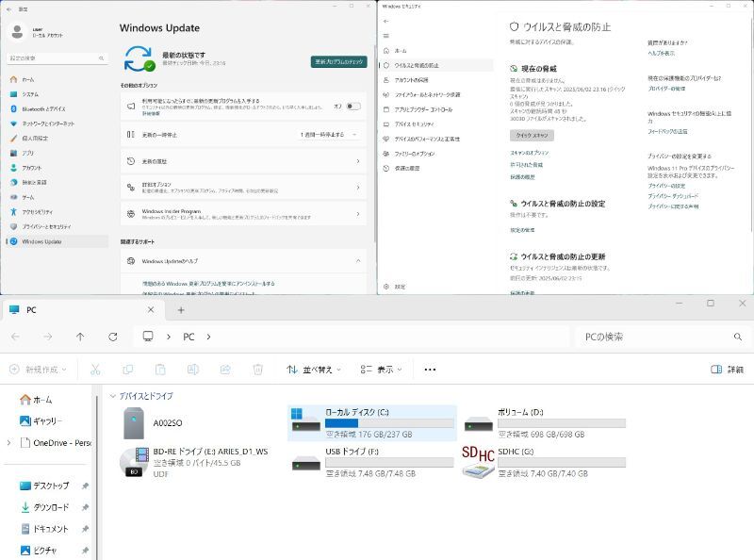Open the pause updates duration dropdown
The width and height of the screenshot is (754, 560).
click(x=329, y=135)
